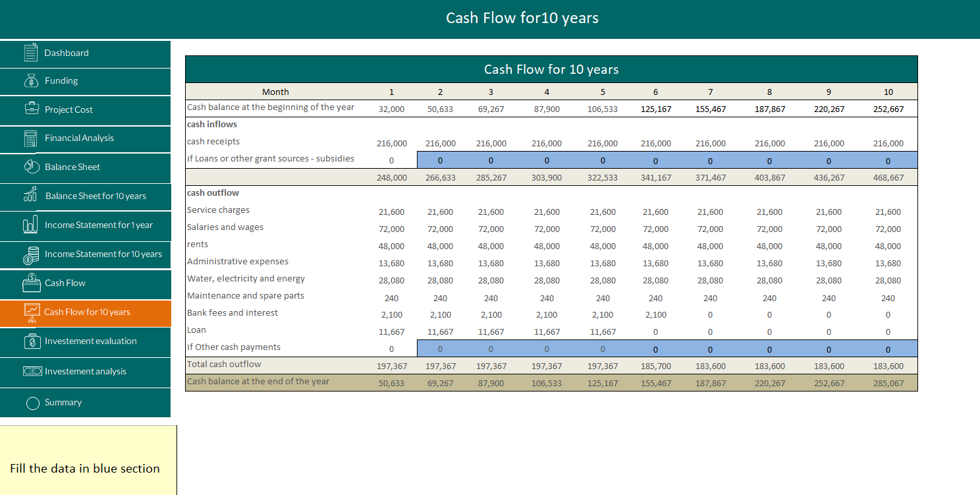Screen dimensions: 980x495
Task: Click the 'Administrative expenses' row label
Action: click(238, 262)
